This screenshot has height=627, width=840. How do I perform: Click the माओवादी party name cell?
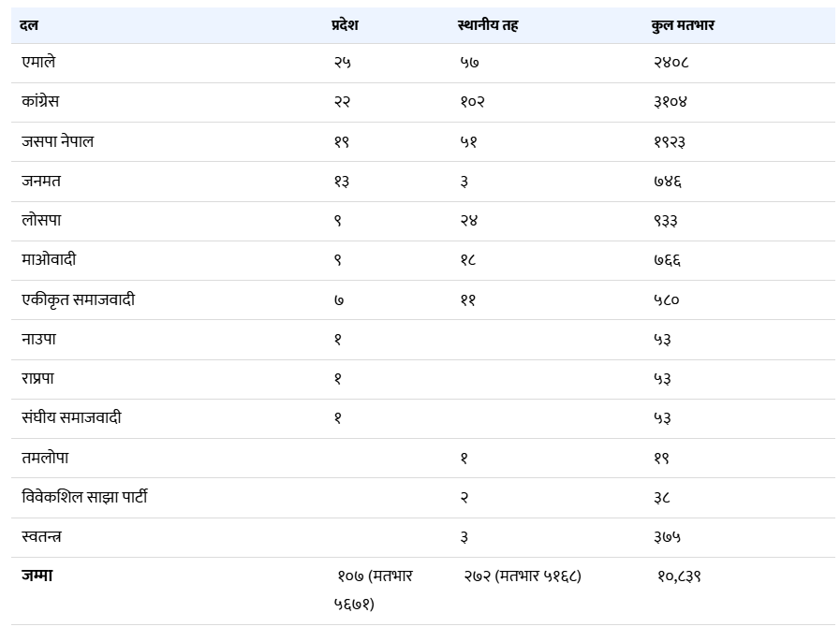tap(48, 260)
